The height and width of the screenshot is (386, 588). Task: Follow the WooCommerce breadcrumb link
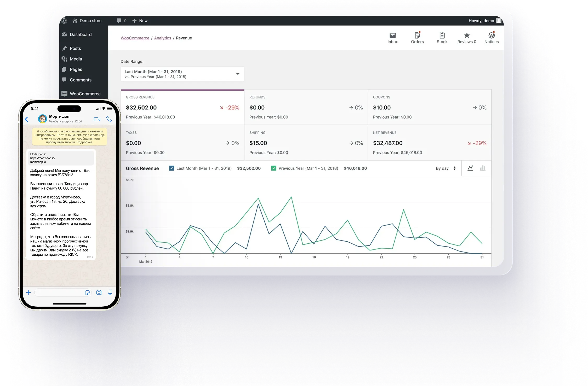[x=135, y=38]
